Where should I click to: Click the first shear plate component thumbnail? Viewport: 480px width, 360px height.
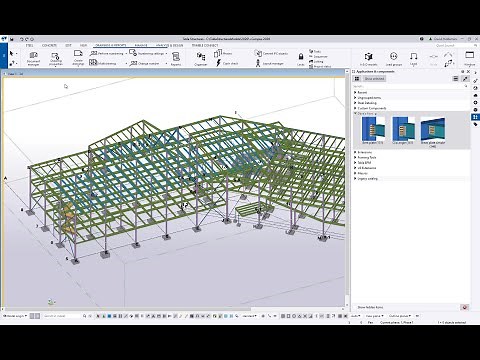[x=373, y=130]
